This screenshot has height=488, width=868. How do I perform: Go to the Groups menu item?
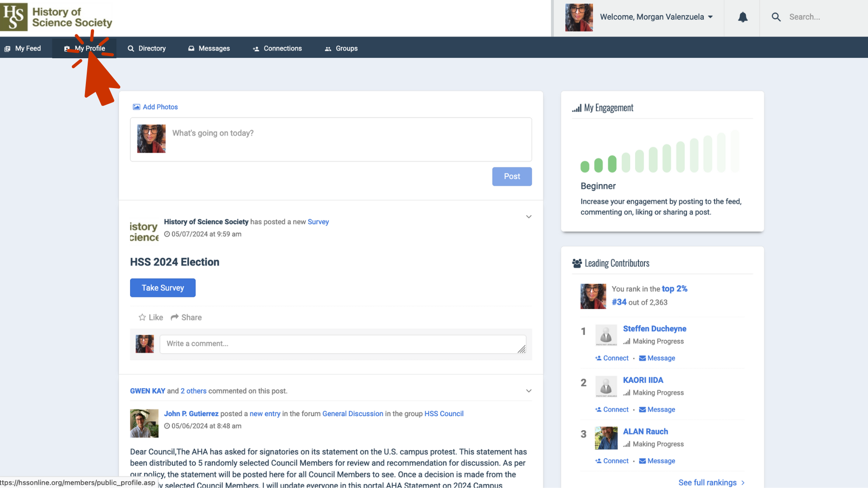point(341,48)
